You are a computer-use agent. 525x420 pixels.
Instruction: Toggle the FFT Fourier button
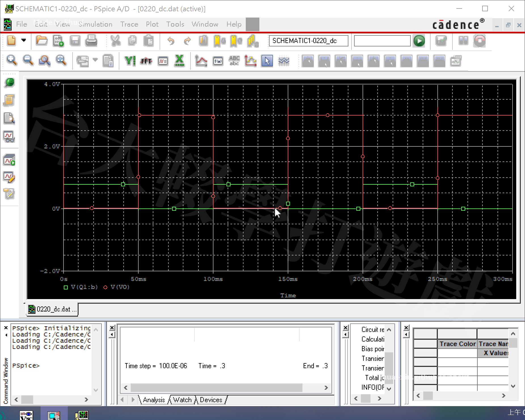(146, 61)
